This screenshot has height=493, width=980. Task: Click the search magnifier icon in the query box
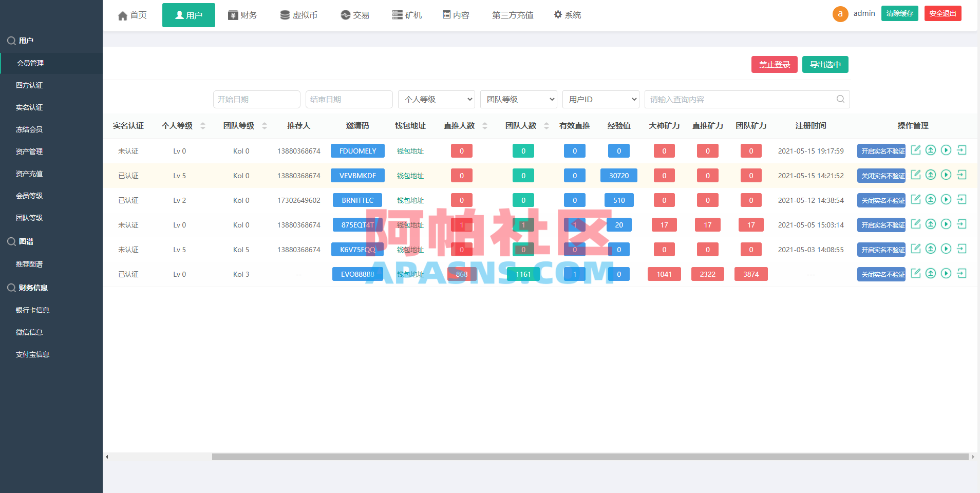(x=840, y=99)
